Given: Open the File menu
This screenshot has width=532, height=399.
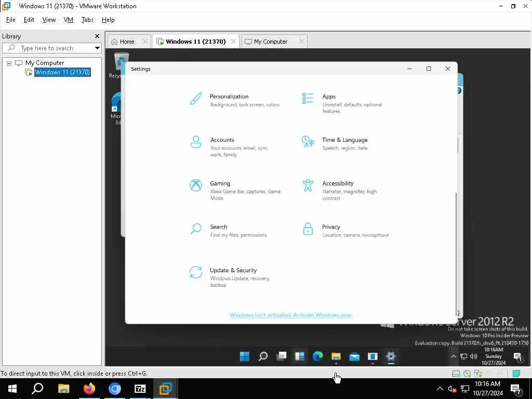Looking at the screenshot, I should coord(11,20).
